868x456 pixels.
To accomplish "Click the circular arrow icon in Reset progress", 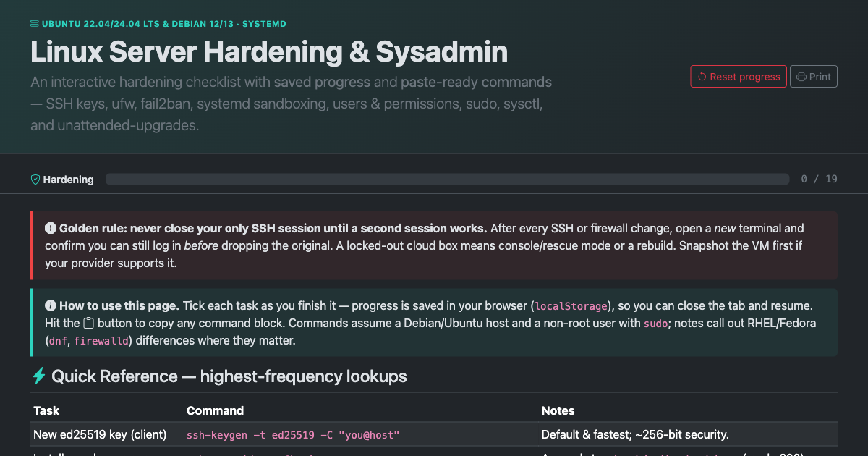I will (x=702, y=77).
